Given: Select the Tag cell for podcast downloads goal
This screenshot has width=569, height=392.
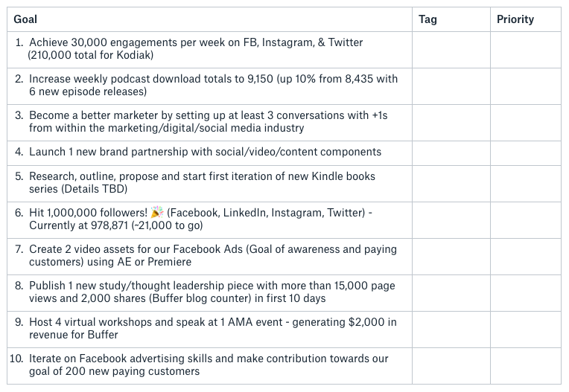Looking at the screenshot, I should pos(451,86).
